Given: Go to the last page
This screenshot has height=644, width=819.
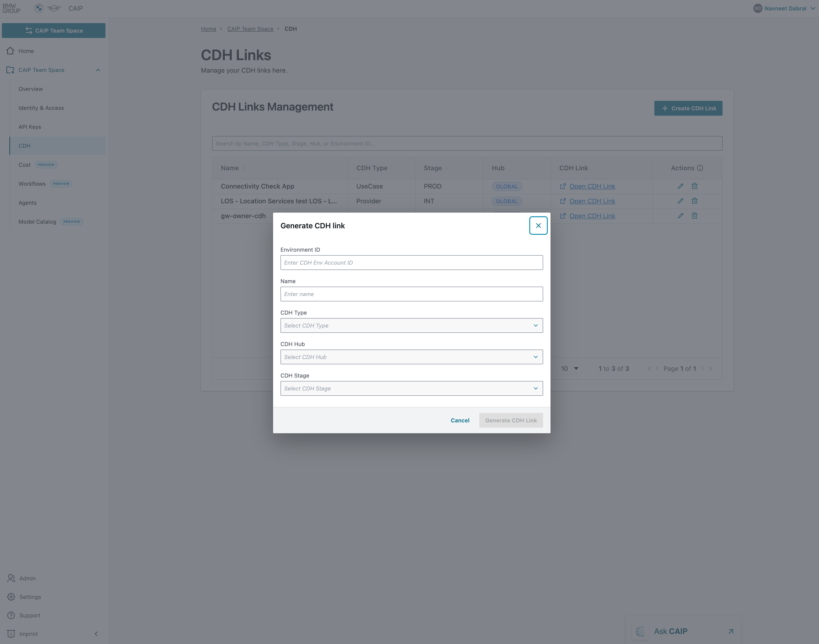Looking at the screenshot, I should click(x=710, y=368).
